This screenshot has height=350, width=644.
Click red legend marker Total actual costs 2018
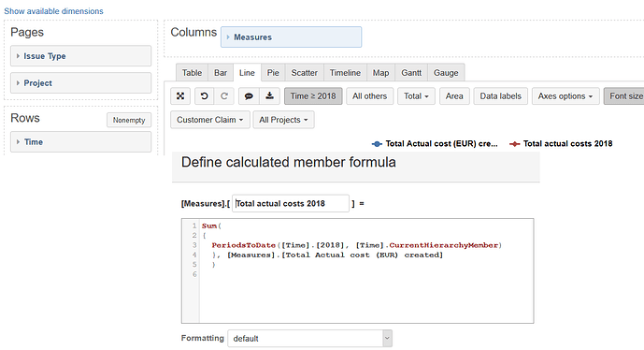(515, 144)
